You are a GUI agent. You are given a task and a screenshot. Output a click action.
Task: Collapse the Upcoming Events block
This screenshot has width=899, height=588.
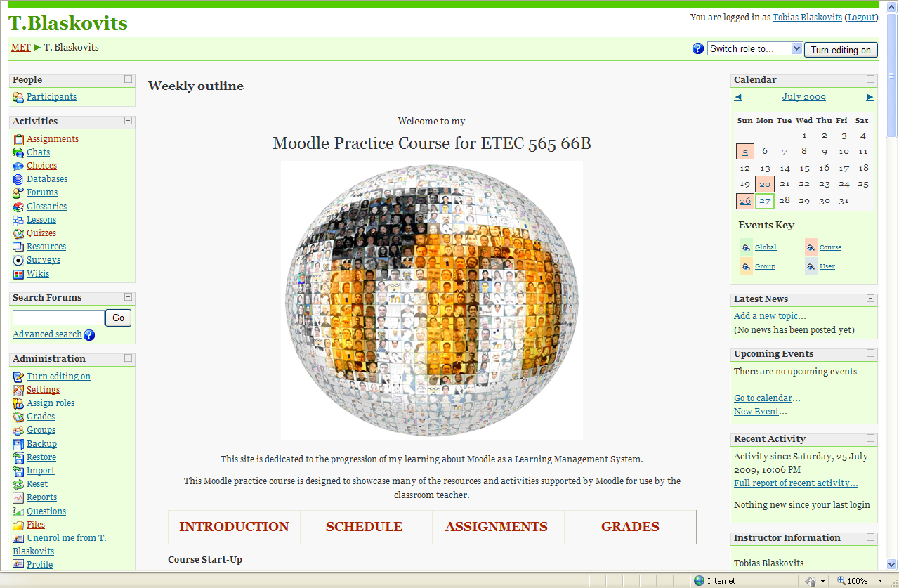point(870,353)
